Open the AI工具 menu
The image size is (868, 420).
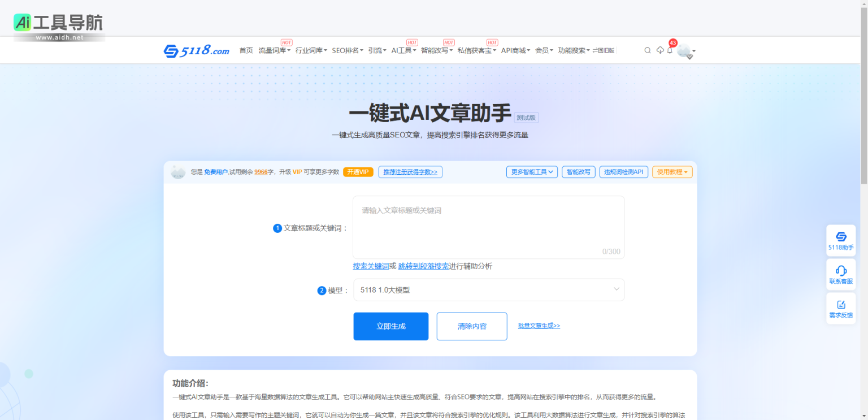pos(402,50)
